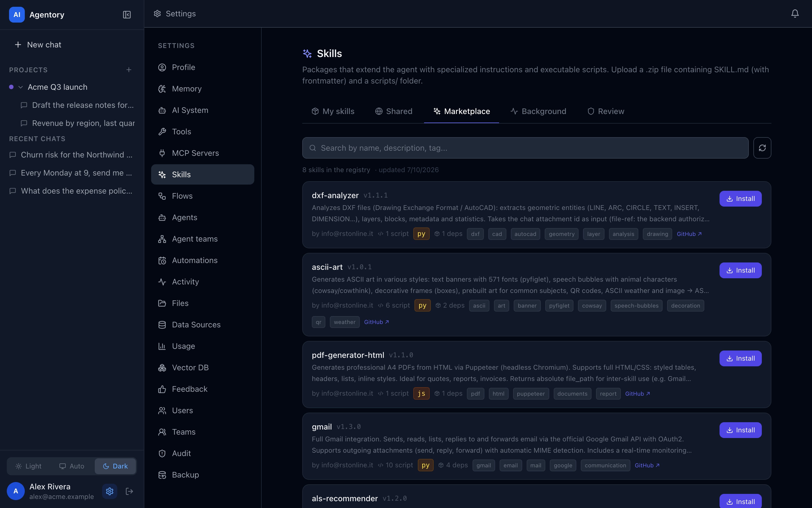Switch to the Background tab
Viewport: 812px width, 508px height.
coord(538,111)
